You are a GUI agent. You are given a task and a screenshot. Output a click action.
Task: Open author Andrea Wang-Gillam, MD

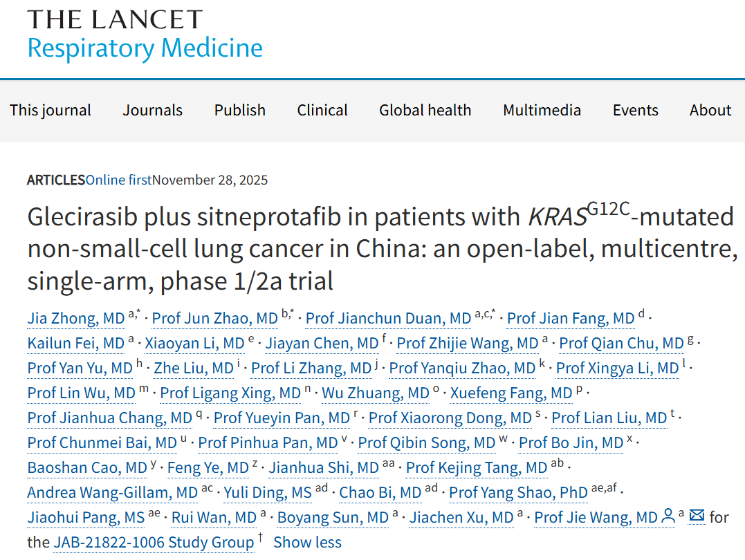point(113,492)
